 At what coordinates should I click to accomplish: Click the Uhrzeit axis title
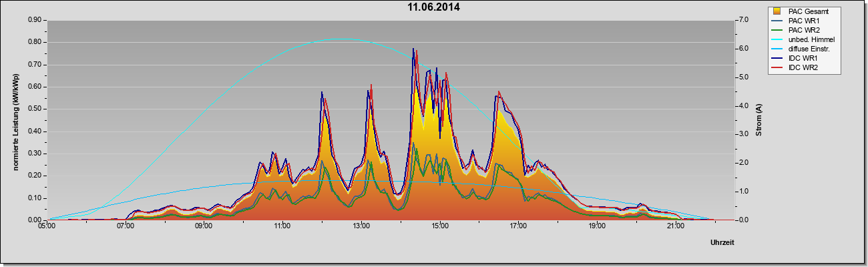click(722, 242)
